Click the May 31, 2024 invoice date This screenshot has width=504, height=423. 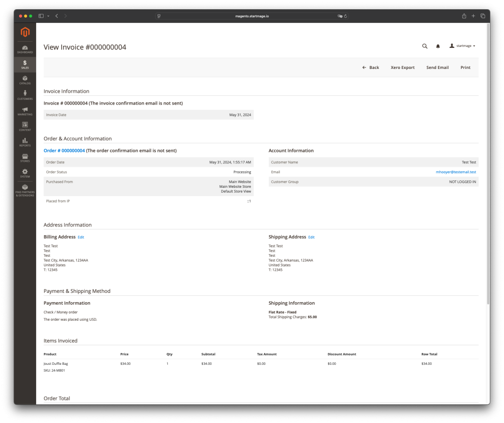[240, 115]
